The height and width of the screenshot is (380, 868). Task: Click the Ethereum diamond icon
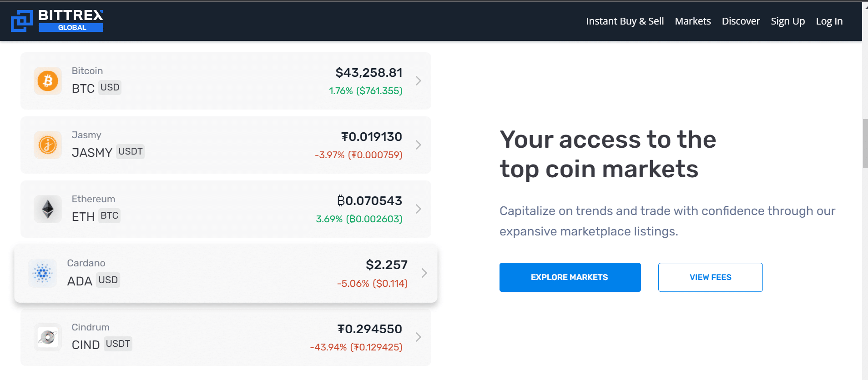click(x=48, y=209)
